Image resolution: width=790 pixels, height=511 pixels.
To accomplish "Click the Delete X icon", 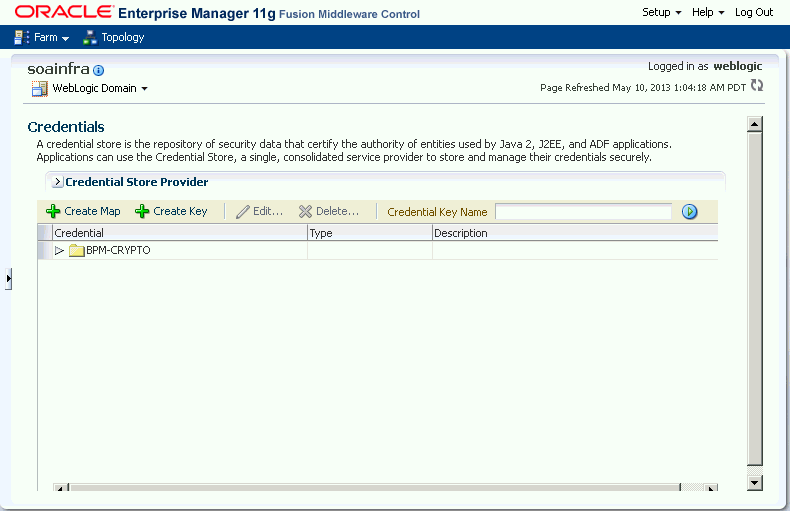I will pos(305,212).
